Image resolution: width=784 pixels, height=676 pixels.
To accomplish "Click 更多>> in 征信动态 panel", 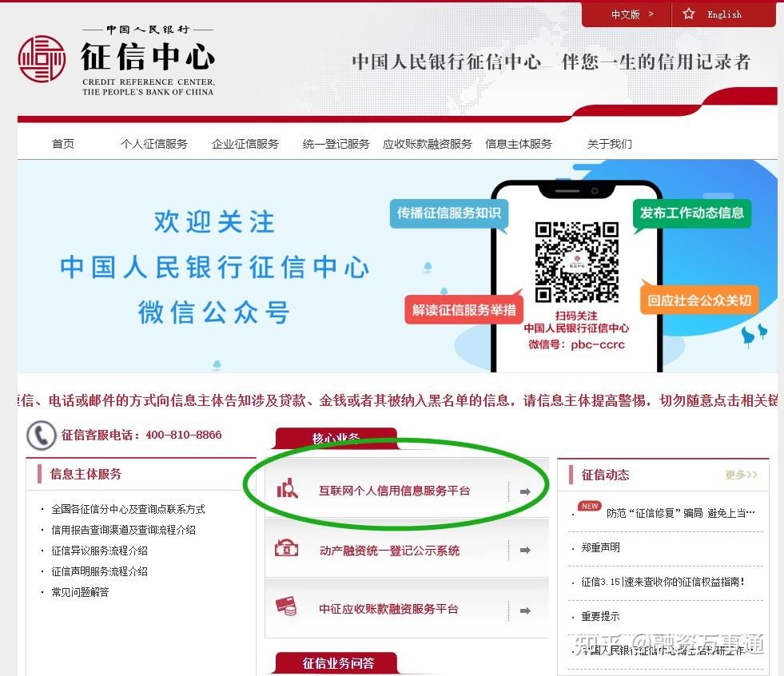I will click(741, 474).
